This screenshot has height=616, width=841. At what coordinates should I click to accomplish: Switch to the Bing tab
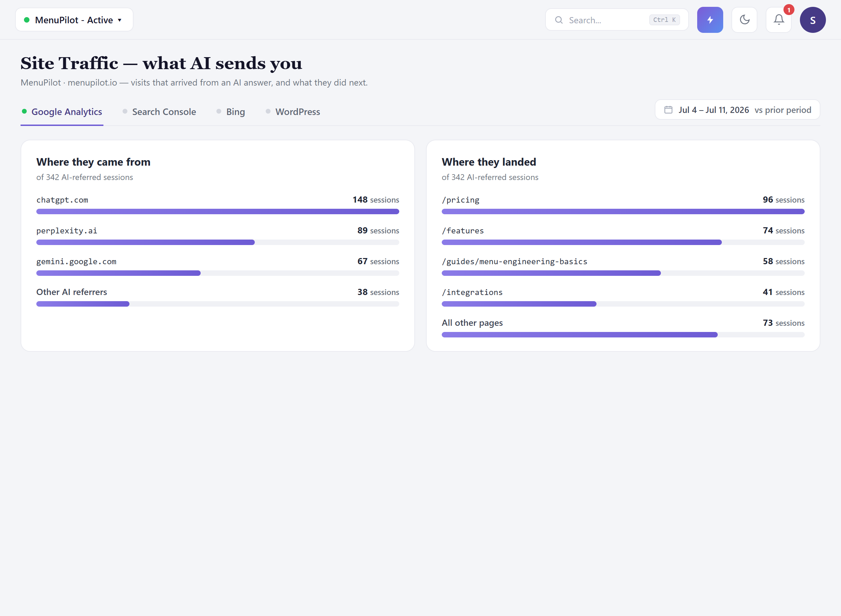click(x=231, y=112)
